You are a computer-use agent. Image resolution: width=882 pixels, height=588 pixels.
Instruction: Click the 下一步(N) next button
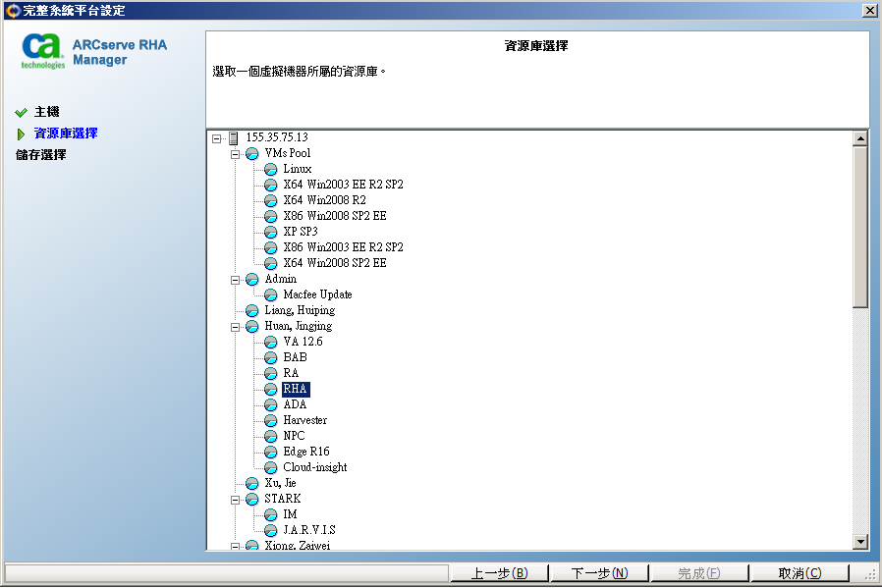(599, 573)
